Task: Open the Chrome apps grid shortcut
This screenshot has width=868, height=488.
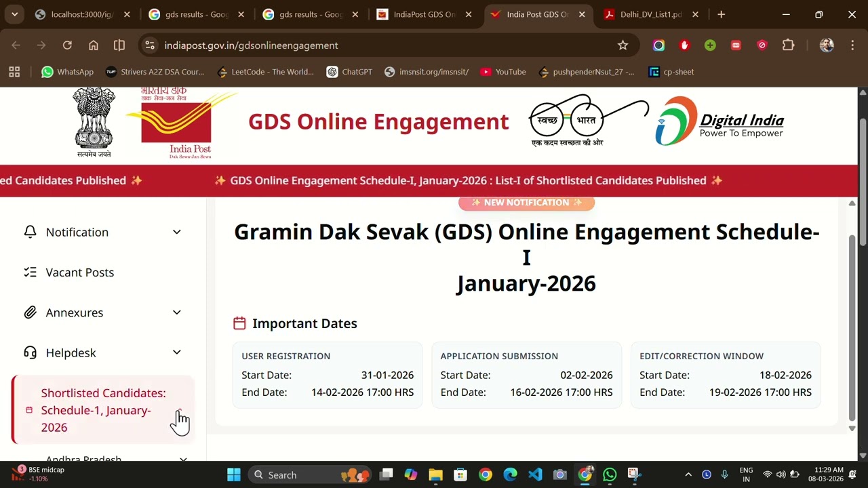Action: [14, 72]
